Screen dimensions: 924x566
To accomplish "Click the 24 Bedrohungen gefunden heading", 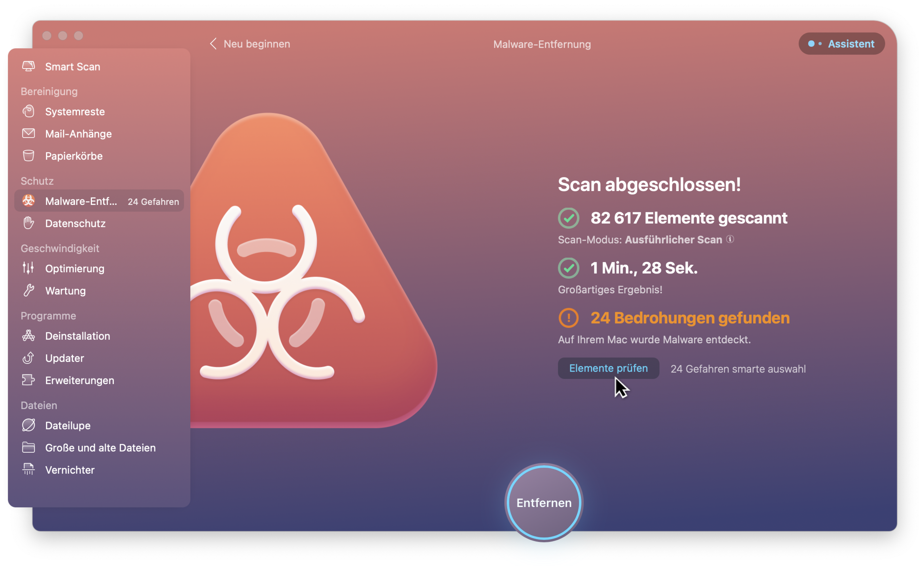I will [690, 318].
